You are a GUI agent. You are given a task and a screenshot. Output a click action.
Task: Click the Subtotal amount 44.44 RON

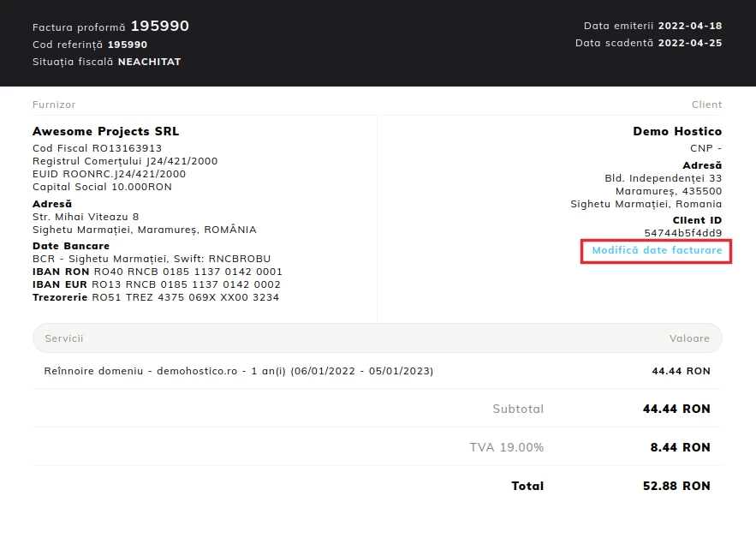pos(677,409)
